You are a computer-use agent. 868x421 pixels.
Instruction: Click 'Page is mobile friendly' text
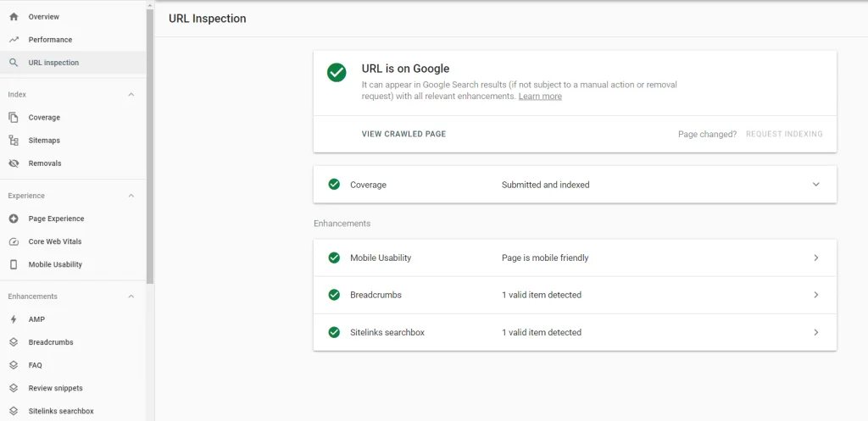tap(545, 258)
